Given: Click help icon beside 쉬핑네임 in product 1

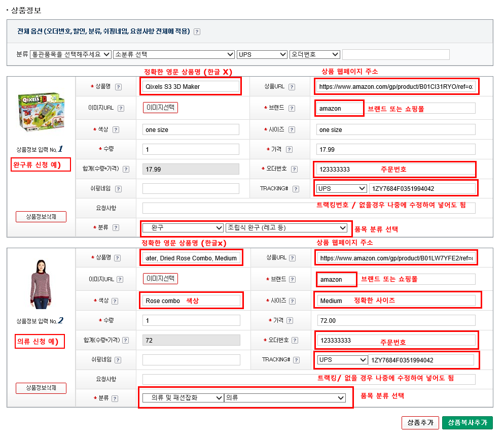Looking at the screenshot, I should coord(118,189).
